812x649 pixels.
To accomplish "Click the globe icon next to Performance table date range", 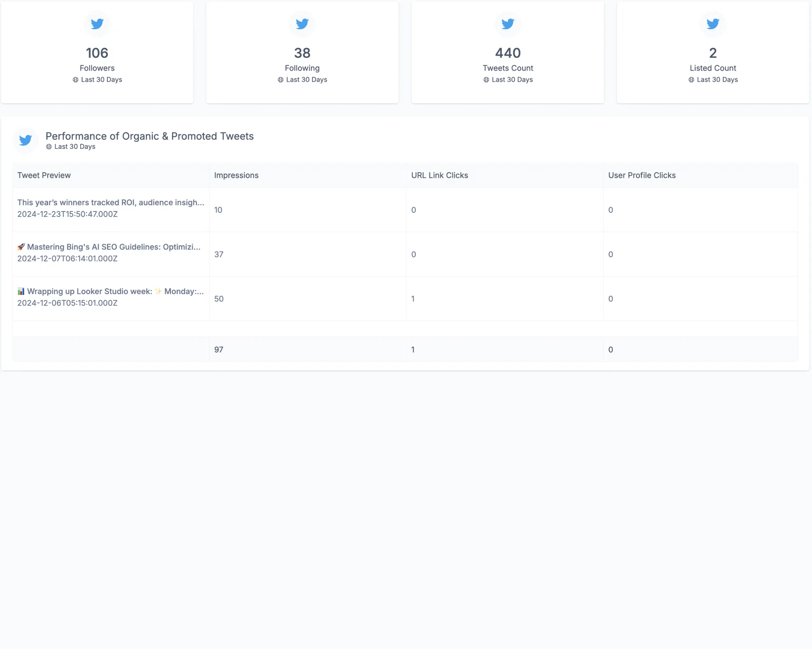I will click(x=49, y=147).
